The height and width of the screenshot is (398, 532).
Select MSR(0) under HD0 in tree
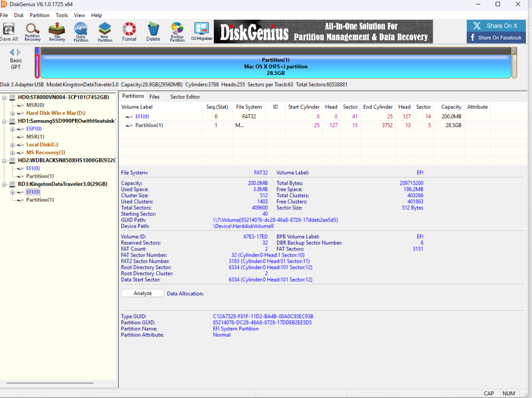(x=35, y=105)
